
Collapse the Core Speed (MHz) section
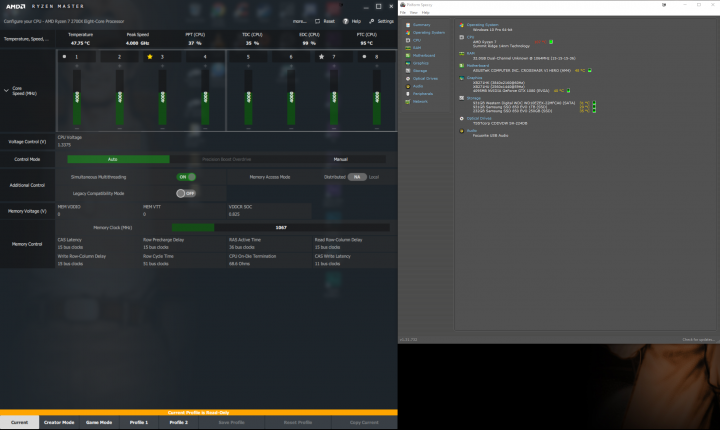[x=6, y=91]
